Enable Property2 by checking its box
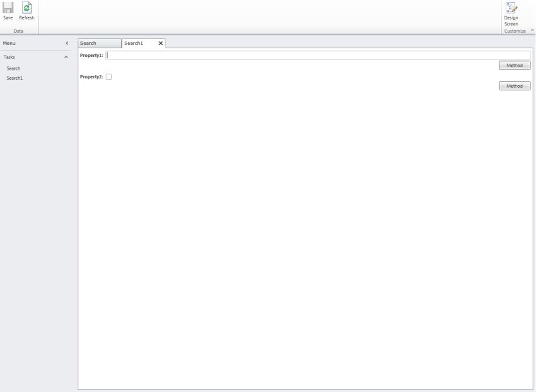The width and height of the screenshot is (536, 392). tap(107, 76)
